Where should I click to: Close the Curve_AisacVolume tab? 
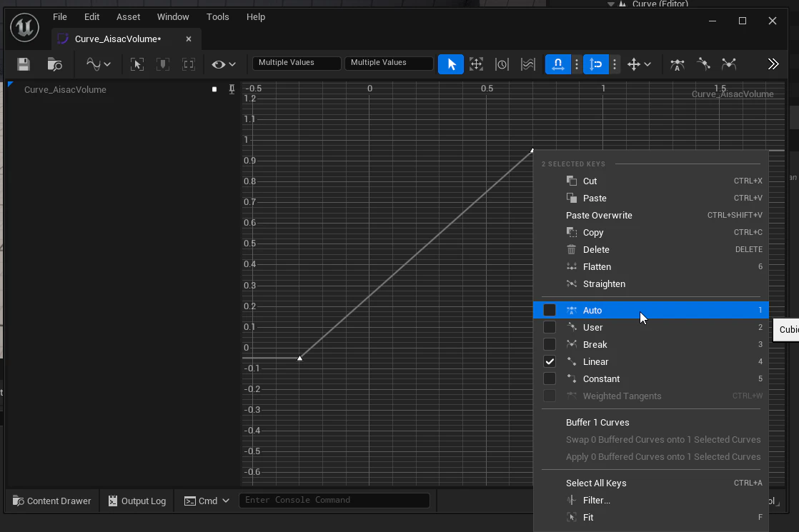point(189,39)
